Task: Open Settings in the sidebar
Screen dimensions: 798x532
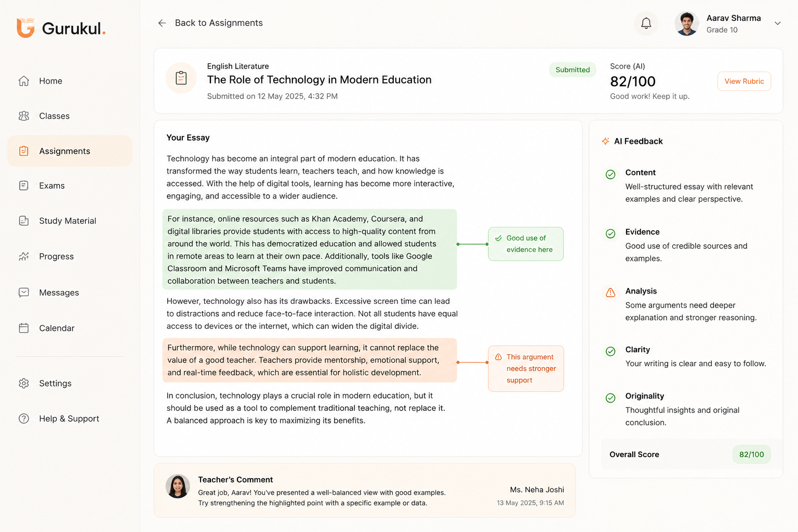Action: tap(70, 383)
